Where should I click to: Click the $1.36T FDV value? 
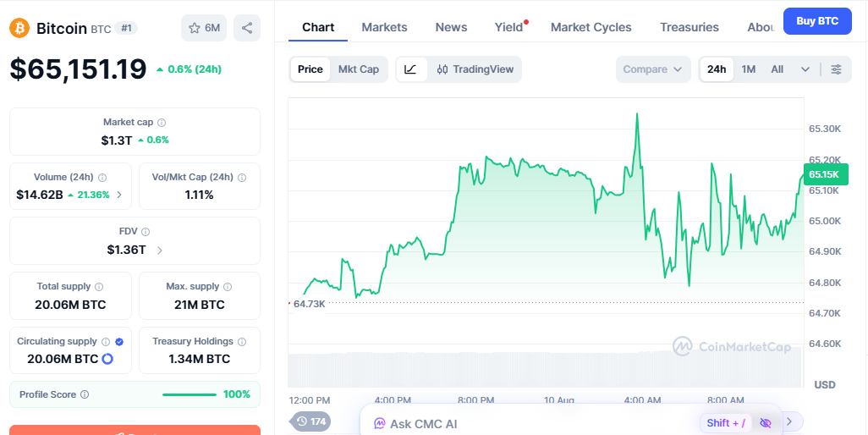pyautogui.click(x=126, y=251)
